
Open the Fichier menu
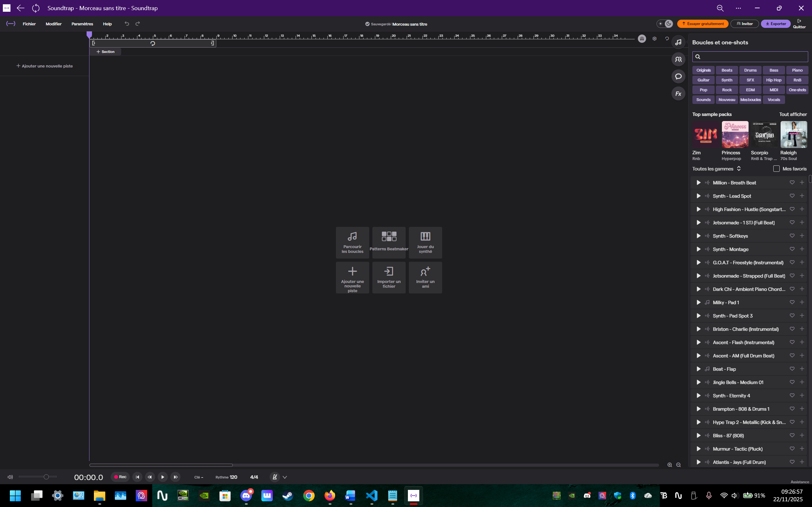(x=29, y=24)
